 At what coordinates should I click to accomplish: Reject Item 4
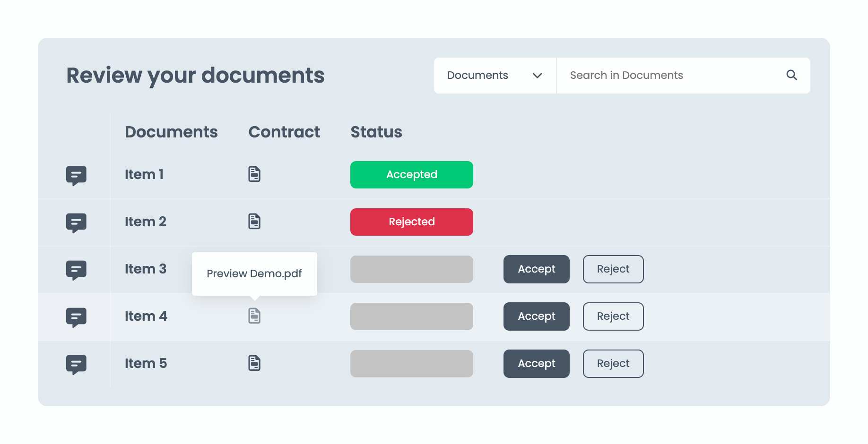[613, 316]
